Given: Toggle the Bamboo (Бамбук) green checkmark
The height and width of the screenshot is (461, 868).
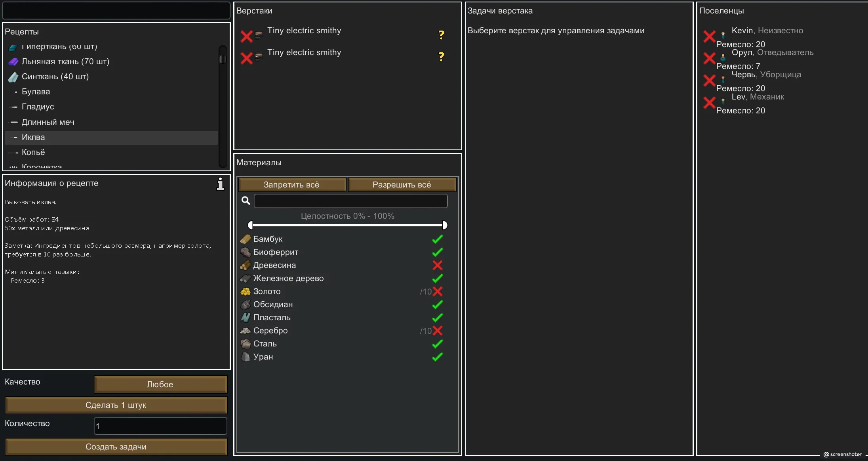Looking at the screenshot, I should [x=437, y=239].
